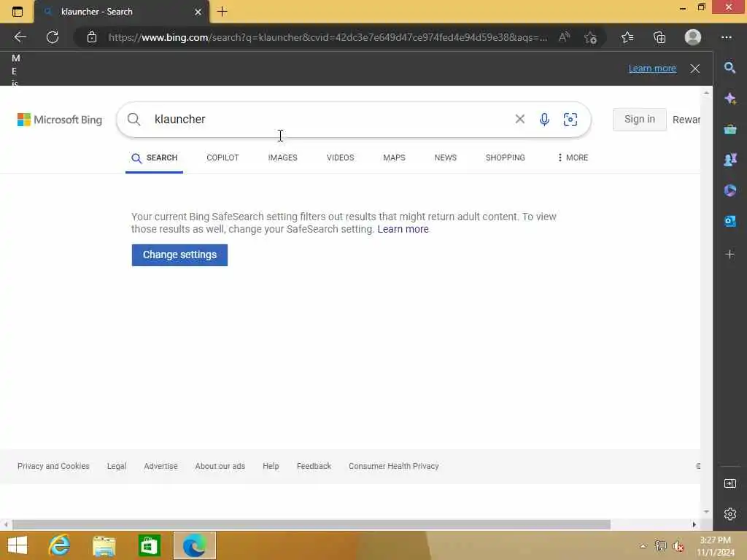This screenshot has width=747, height=560.
Task: Click the Sign in button
Action: [x=639, y=119]
